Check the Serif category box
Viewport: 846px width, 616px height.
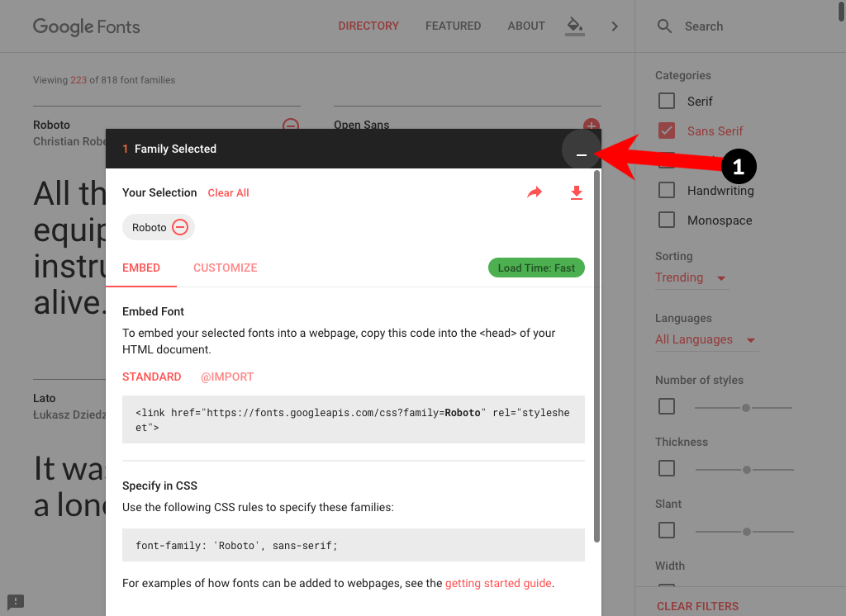tap(667, 101)
